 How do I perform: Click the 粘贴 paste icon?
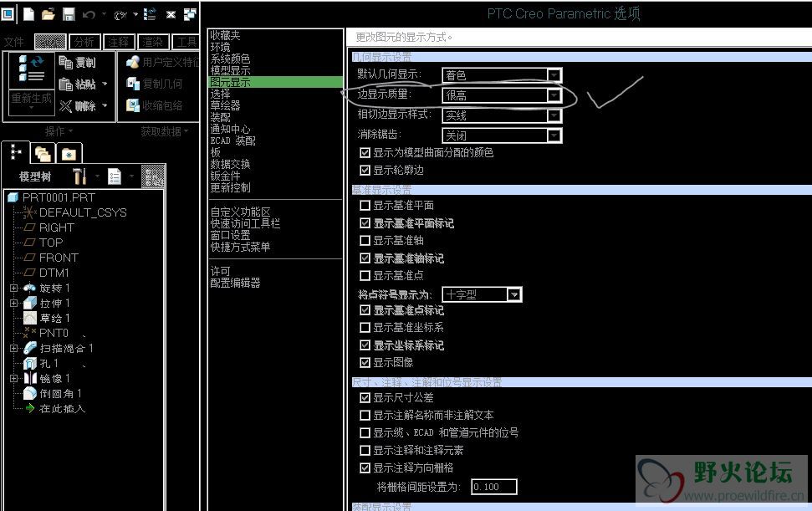66,84
